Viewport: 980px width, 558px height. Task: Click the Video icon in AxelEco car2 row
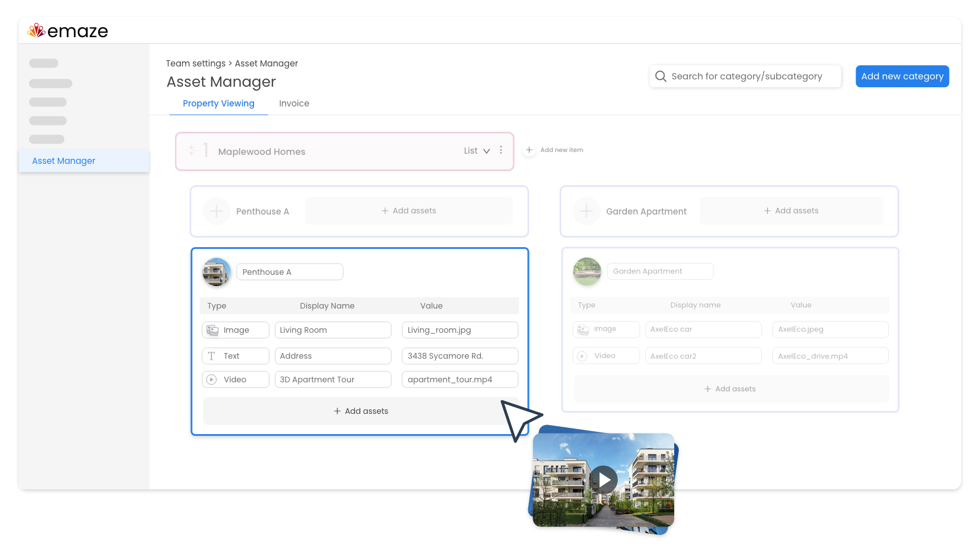pos(582,356)
